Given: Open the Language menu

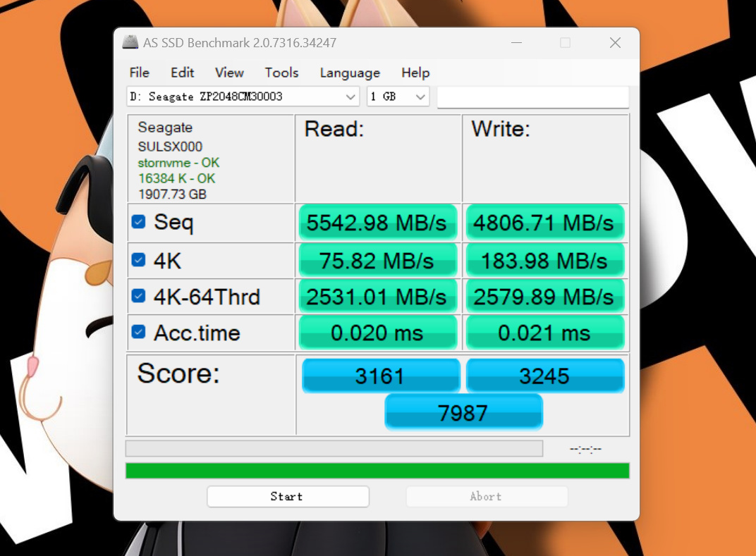Looking at the screenshot, I should click(x=350, y=73).
